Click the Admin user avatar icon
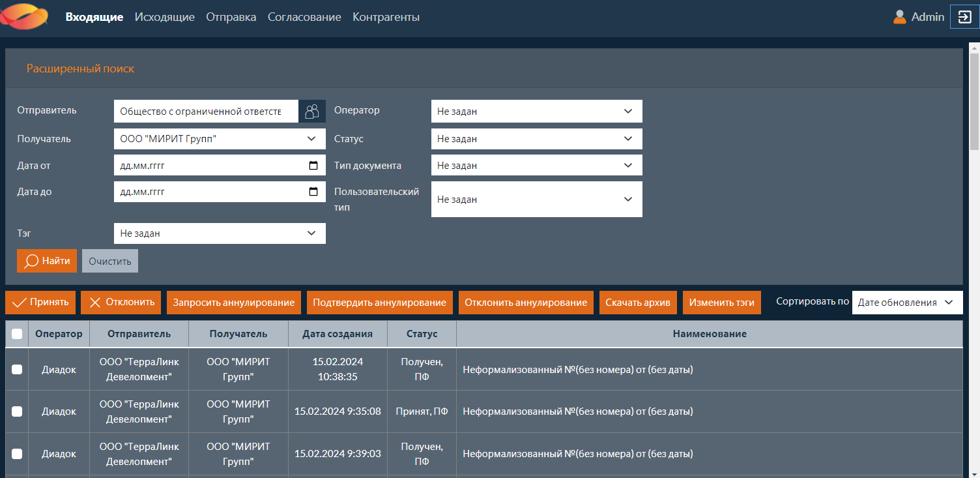 900,17
